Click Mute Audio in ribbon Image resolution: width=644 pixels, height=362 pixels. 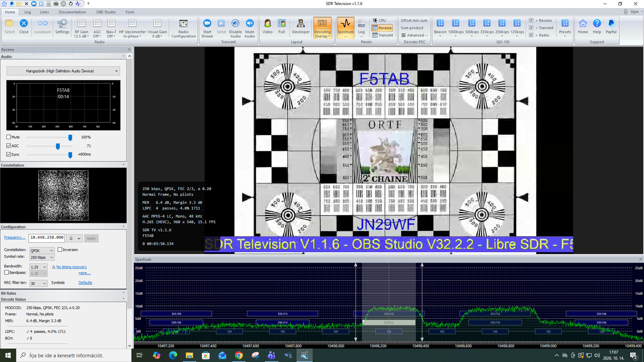pos(250,28)
